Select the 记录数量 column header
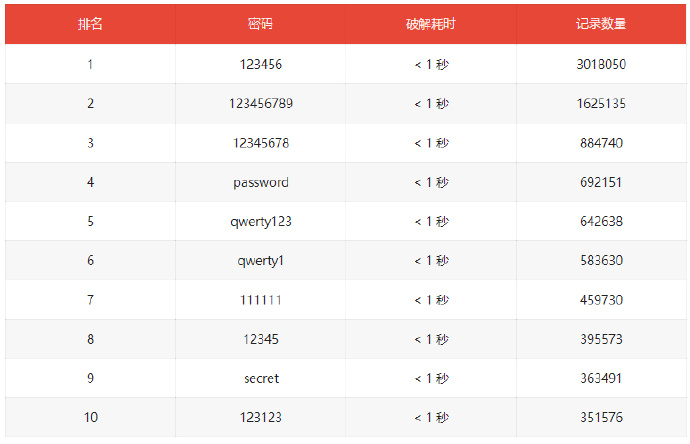The height and width of the screenshot is (444, 690). [x=601, y=24]
